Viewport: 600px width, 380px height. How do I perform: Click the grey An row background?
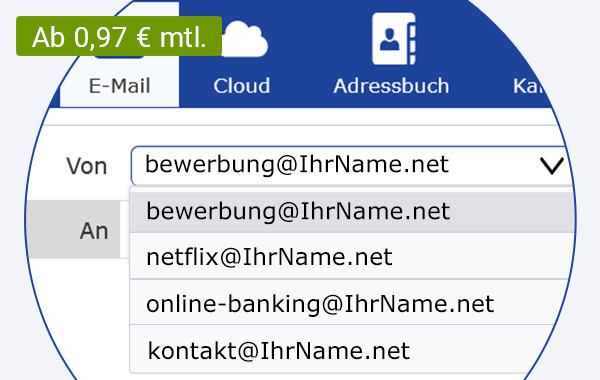click(73, 229)
